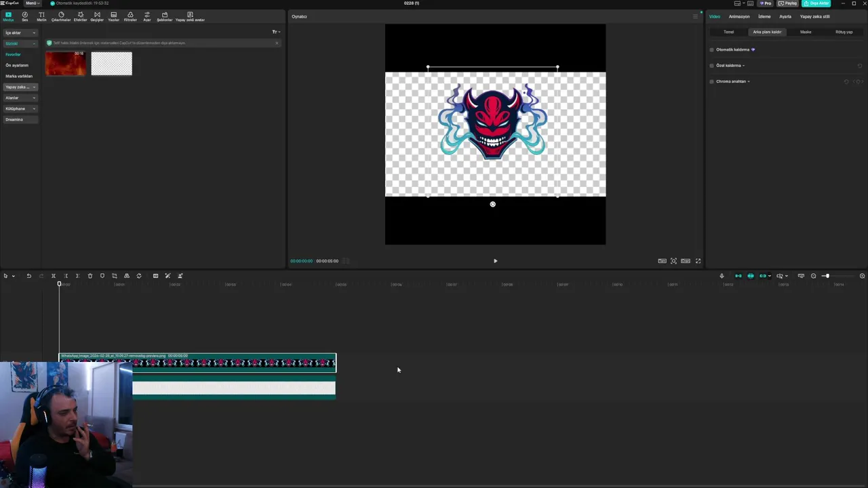
Task: Open the Geçişler transitions panel
Action: pos(97,16)
